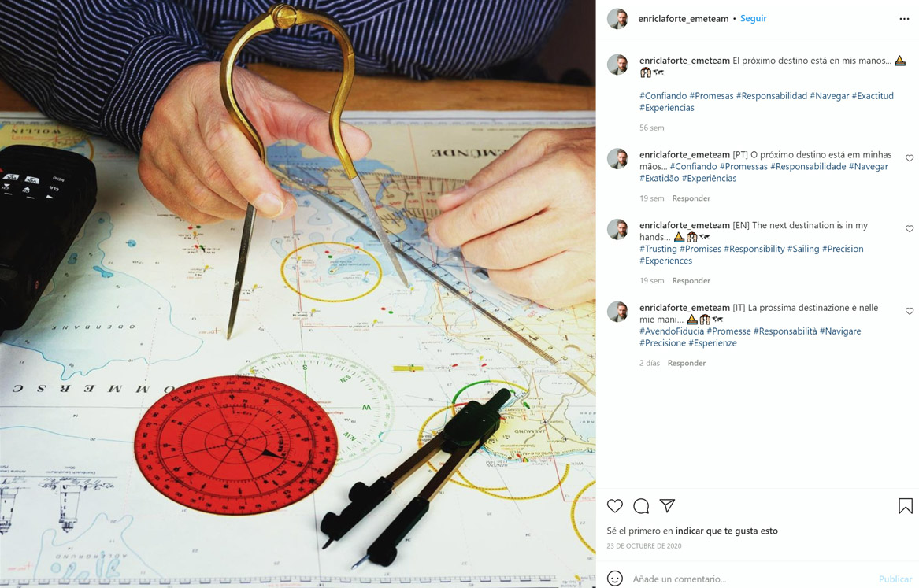Save the post with the bookmark icon
Image resolution: width=919 pixels, height=588 pixels.
(905, 506)
